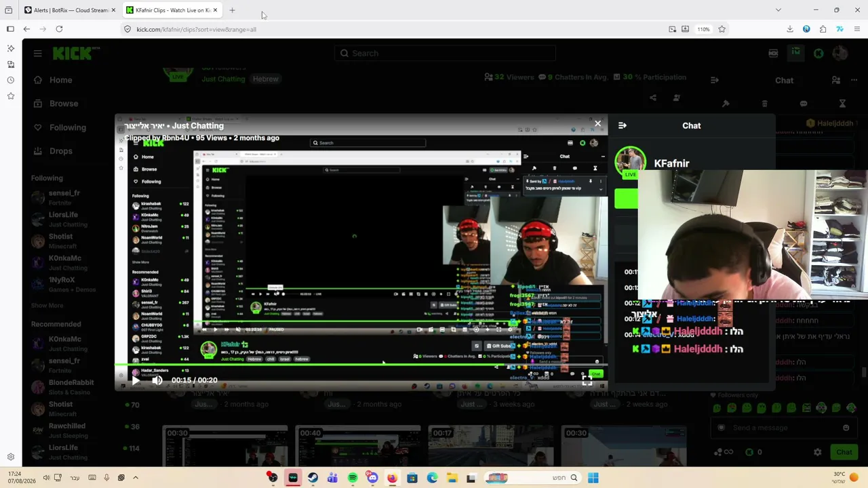
Task: Open taskbar volume control
Action: [x=46, y=478]
